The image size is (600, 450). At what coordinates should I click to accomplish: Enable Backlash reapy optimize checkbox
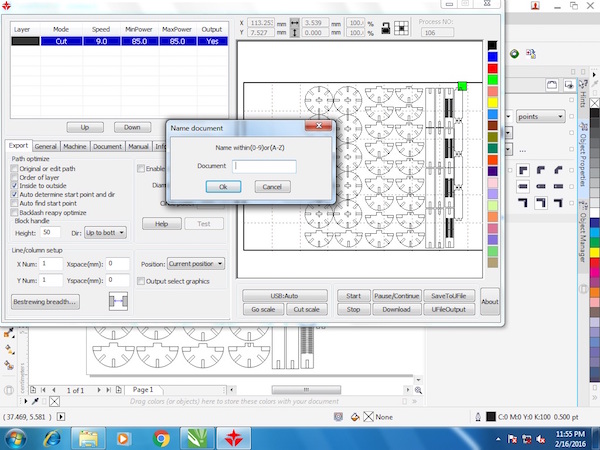[15, 212]
